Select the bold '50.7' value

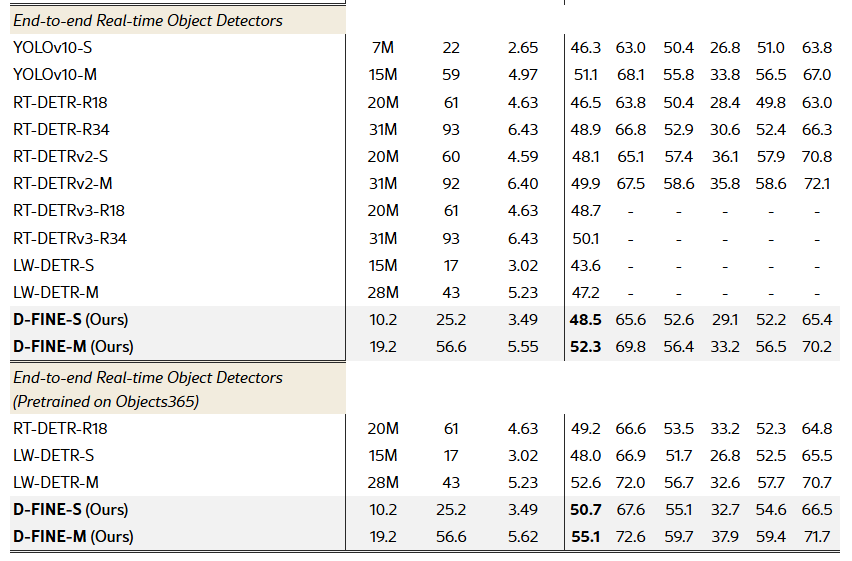pos(585,510)
